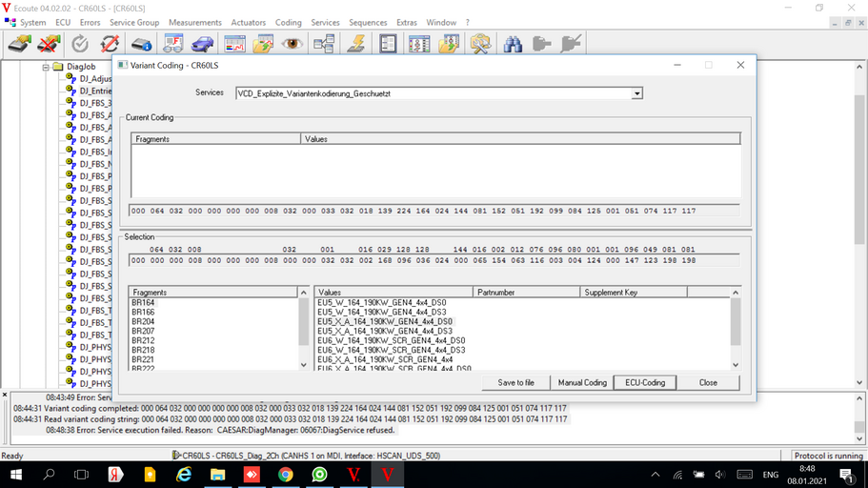Open the Sequences menu

[x=368, y=23]
